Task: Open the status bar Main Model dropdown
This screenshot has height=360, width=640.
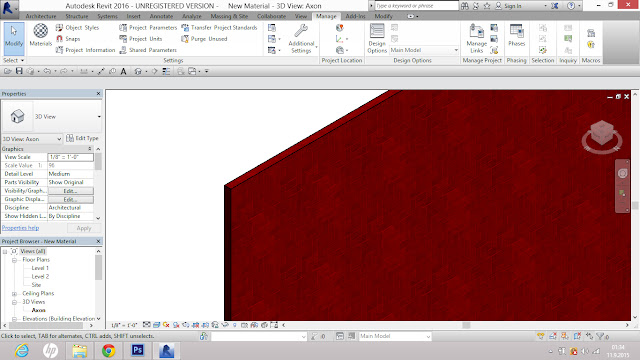Action: click(395, 336)
